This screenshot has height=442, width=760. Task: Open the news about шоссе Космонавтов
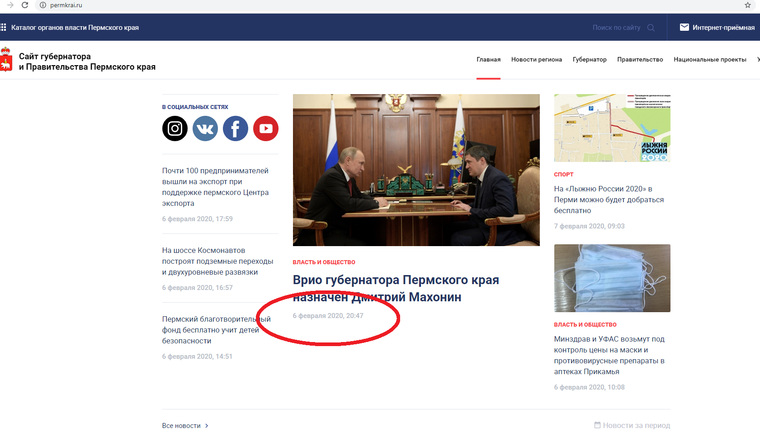click(x=218, y=261)
